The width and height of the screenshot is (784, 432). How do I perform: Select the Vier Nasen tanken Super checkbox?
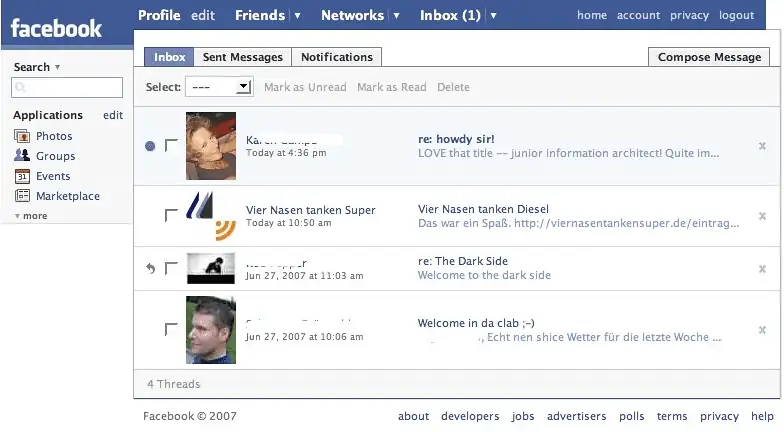tap(171, 215)
